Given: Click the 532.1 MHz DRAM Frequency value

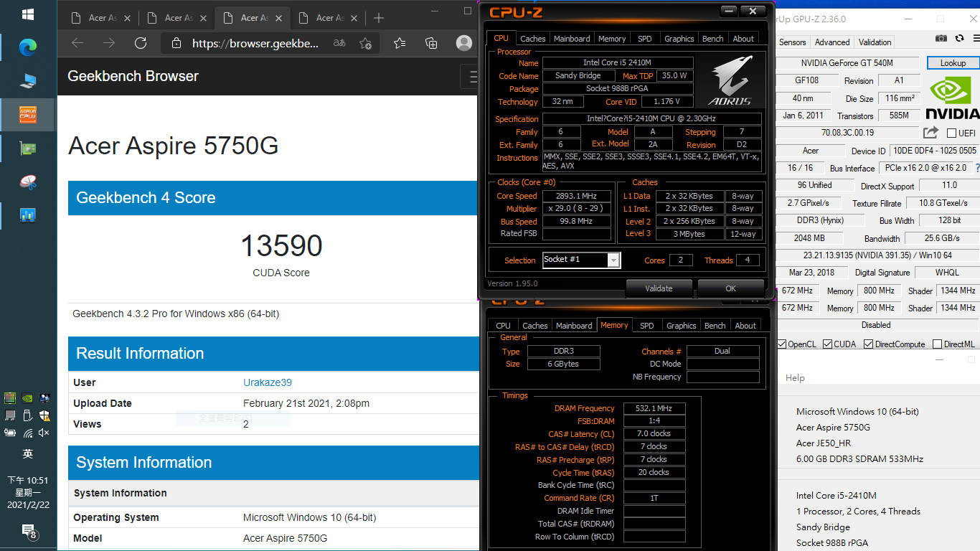Looking at the screenshot, I should tap(654, 408).
